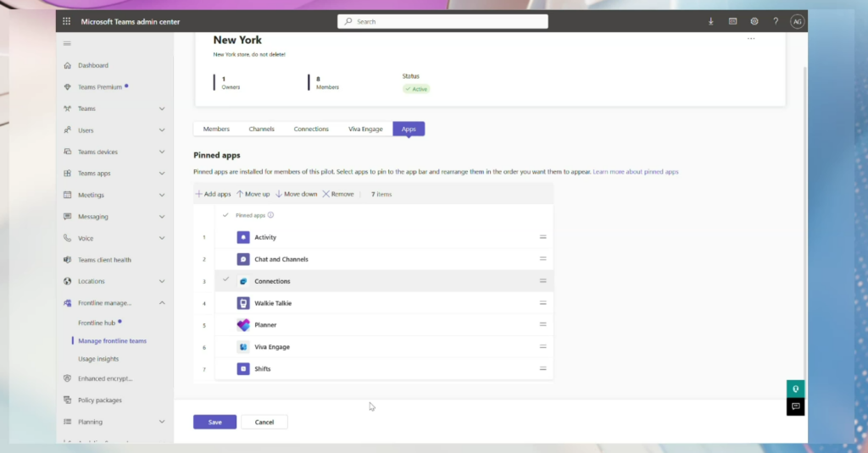Expand the Messaging chevron

[x=162, y=216]
